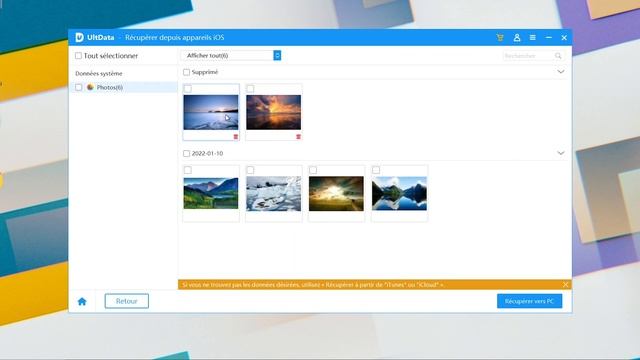Click the Photos category icon
Screen dimensions: 640x360
pos(90,87)
